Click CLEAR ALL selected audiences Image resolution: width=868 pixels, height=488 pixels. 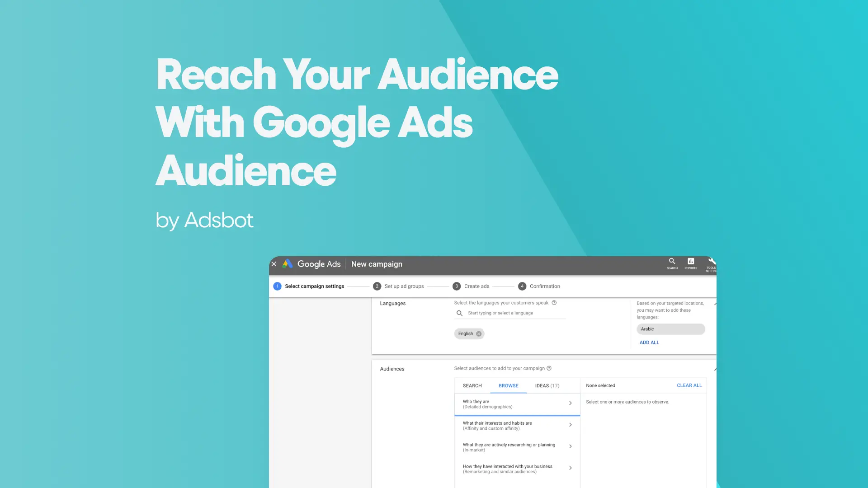click(x=689, y=385)
